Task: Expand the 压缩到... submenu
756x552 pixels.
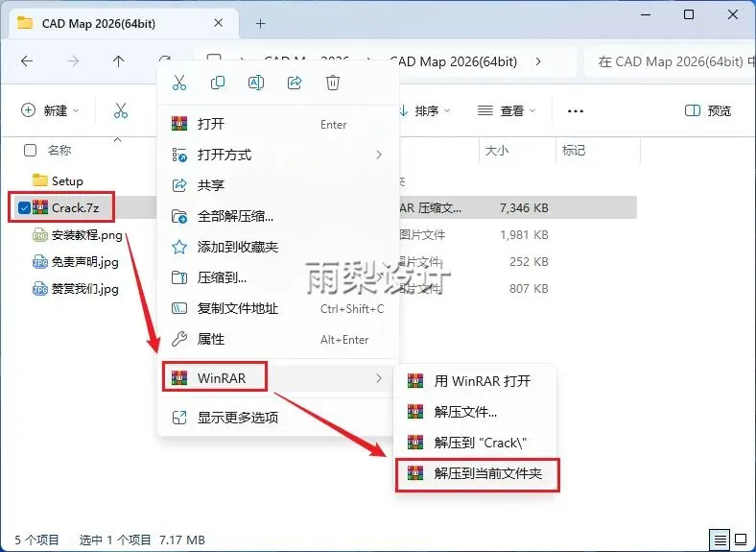Action: pyautogui.click(x=278, y=277)
